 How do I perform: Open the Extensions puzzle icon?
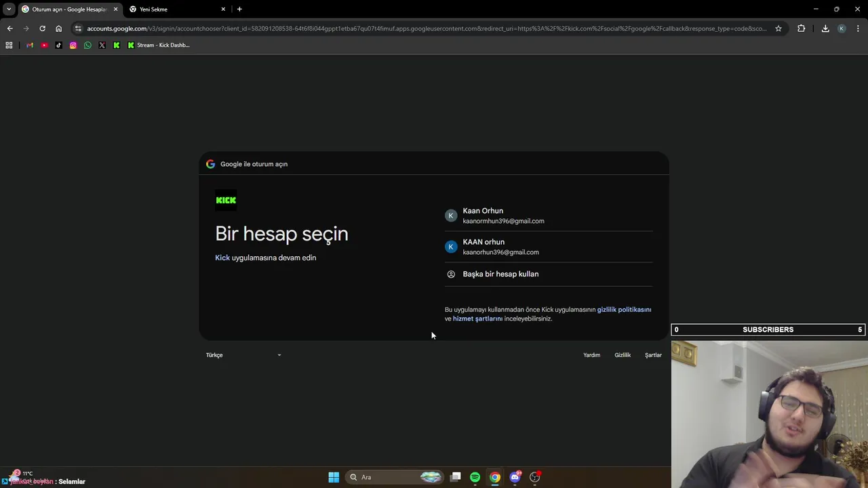click(802, 28)
